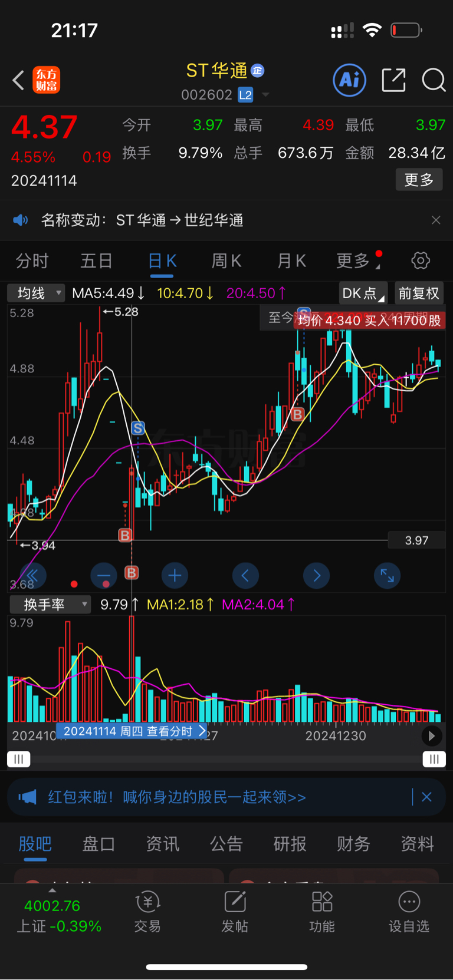Open the 东方财富 logo icon
This screenshot has height=980, width=453.
(x=46, y=80)
